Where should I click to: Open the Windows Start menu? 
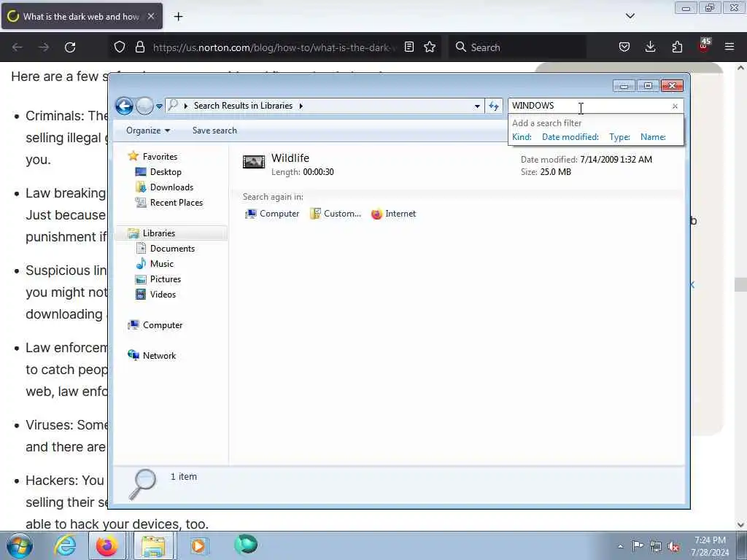click(20, 545)
